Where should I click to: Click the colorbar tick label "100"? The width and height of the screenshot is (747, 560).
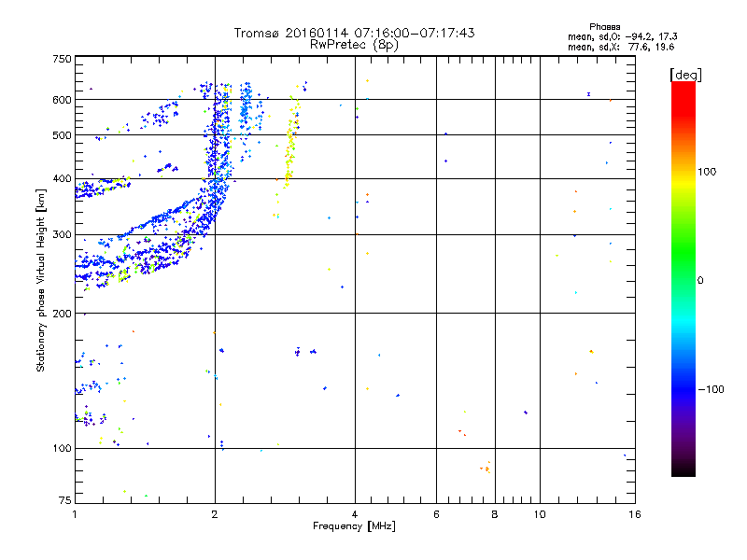pos(707,172)
